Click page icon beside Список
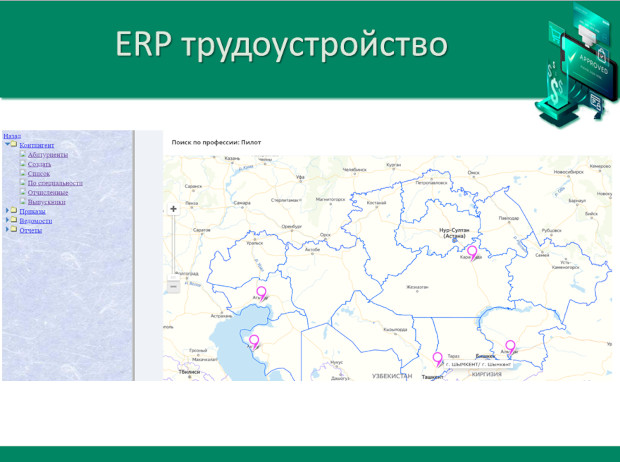Screen dimensions: 620x462 [23, 173]
